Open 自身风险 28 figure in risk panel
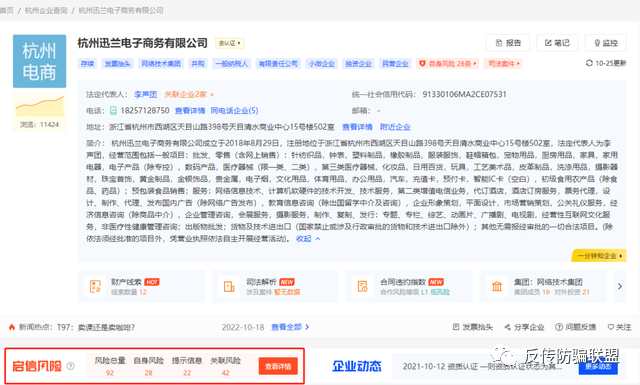 coord(148,373)
